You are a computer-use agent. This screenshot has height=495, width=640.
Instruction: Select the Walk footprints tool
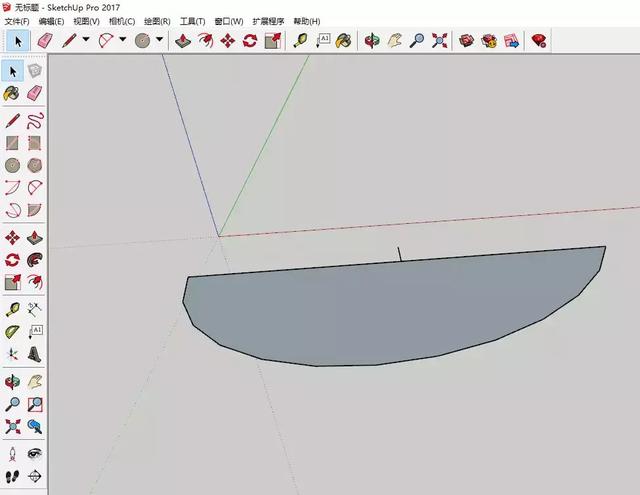click(x=12, y=476)
